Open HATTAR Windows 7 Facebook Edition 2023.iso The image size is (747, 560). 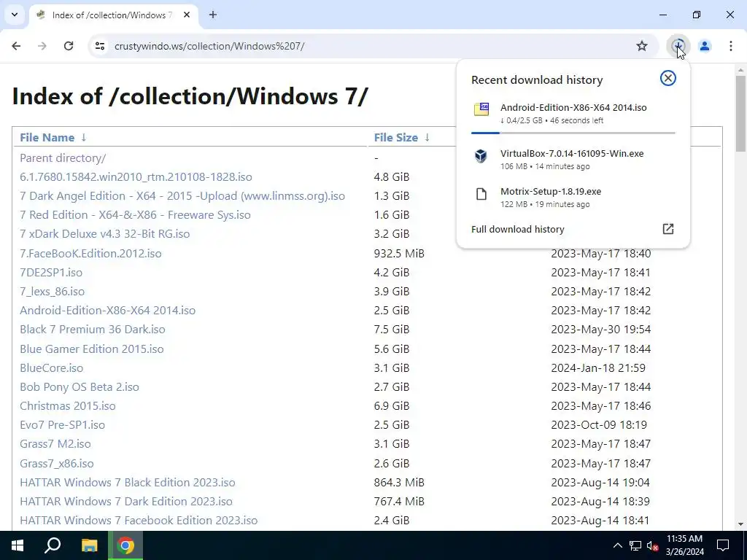(139, 521)
